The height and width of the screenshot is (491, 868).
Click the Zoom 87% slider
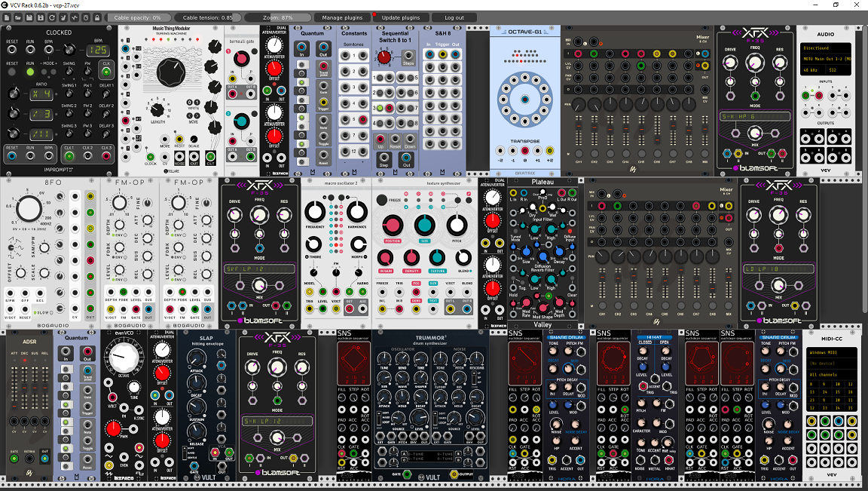pos(277,18)
